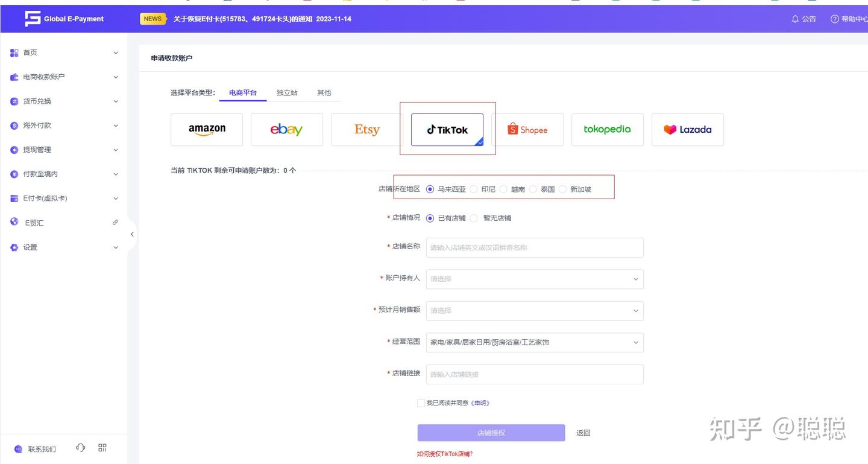
Task: Select the Shopee platform card
Action: click(x=529, y=129)
